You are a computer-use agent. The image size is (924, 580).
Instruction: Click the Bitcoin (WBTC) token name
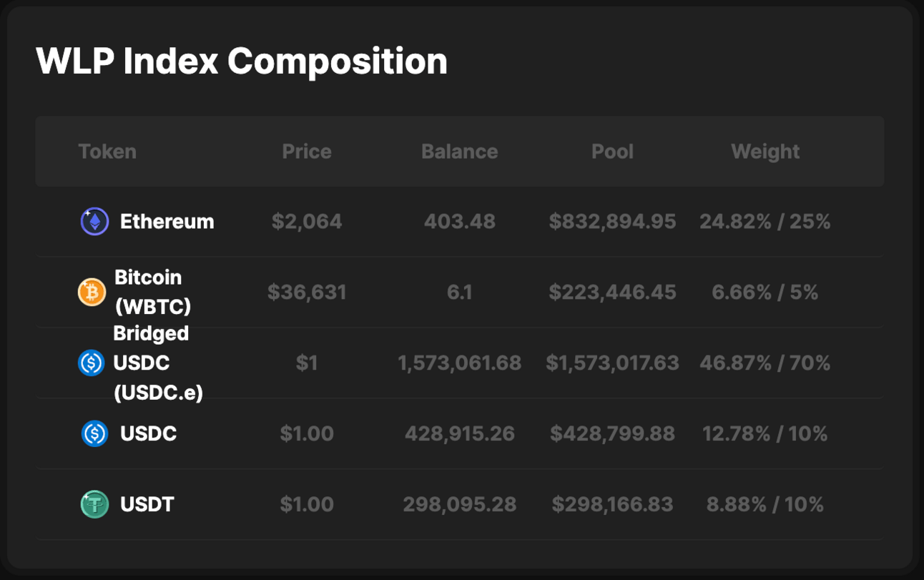click(153, 292)
